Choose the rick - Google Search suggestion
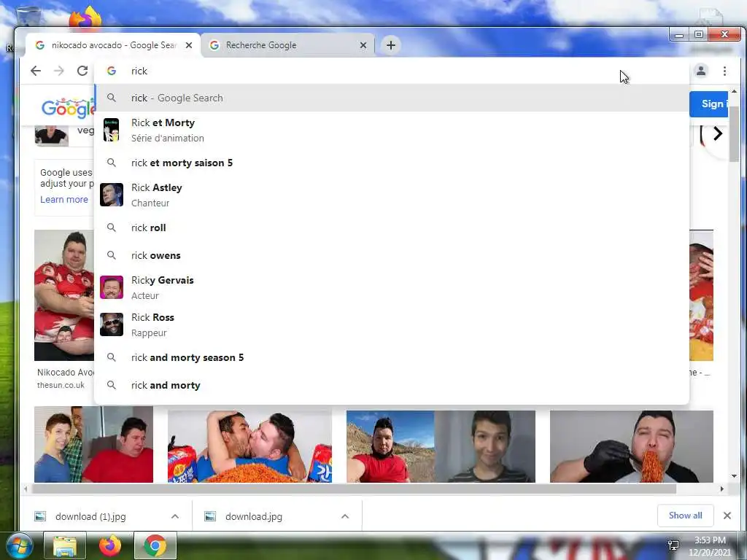This screenshot has width=747, height=560. (392, 98)
